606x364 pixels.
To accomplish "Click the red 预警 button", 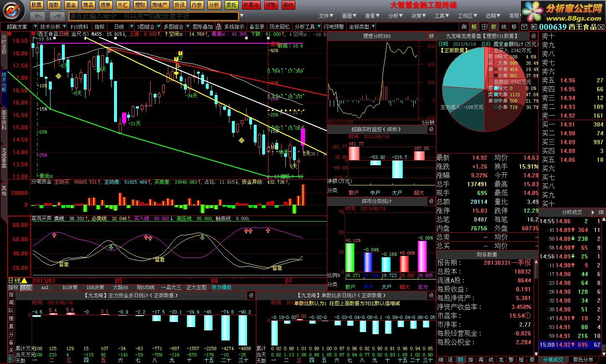I will pyautogui.click(x=271, y=5).
